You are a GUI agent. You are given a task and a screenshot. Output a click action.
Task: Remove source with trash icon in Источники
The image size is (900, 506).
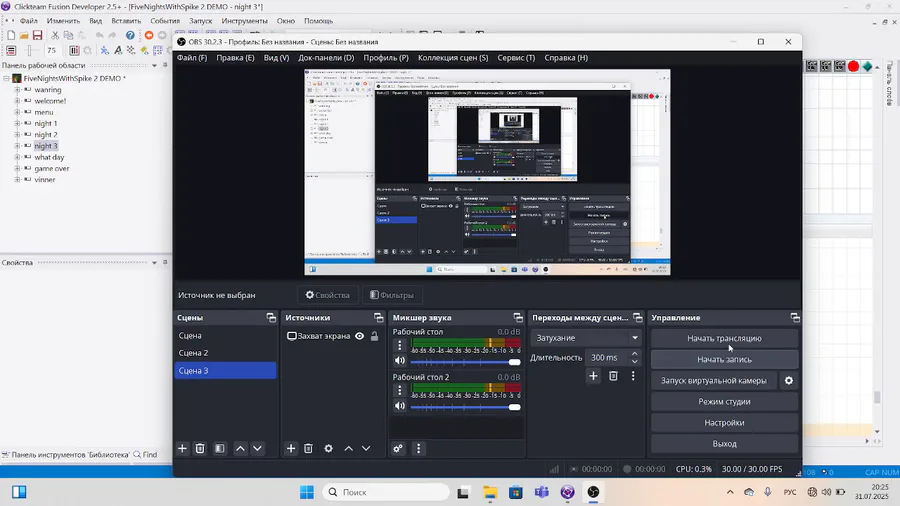point(308,449)
